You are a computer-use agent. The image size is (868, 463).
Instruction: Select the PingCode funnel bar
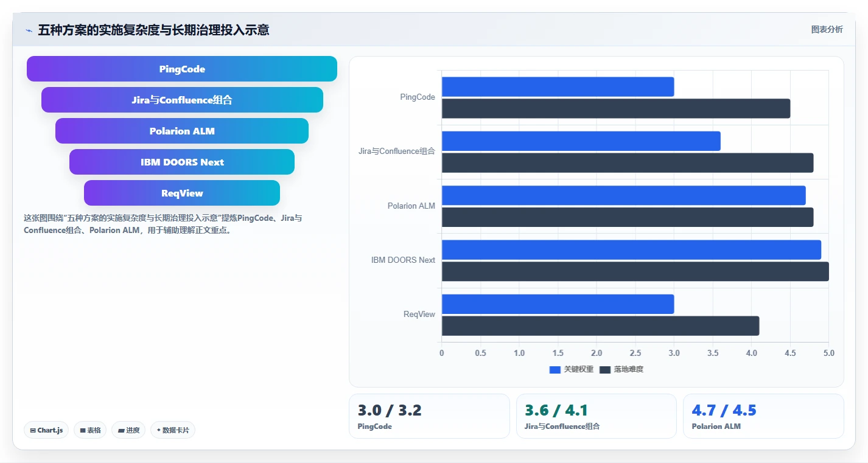182,69
